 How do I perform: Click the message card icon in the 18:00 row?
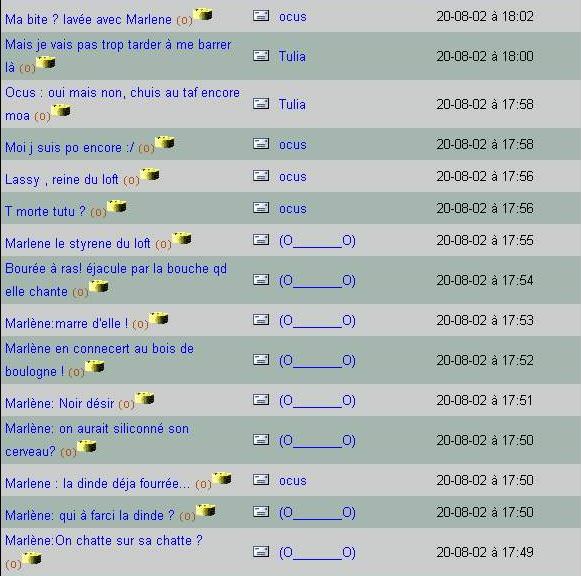pos(261,56)
